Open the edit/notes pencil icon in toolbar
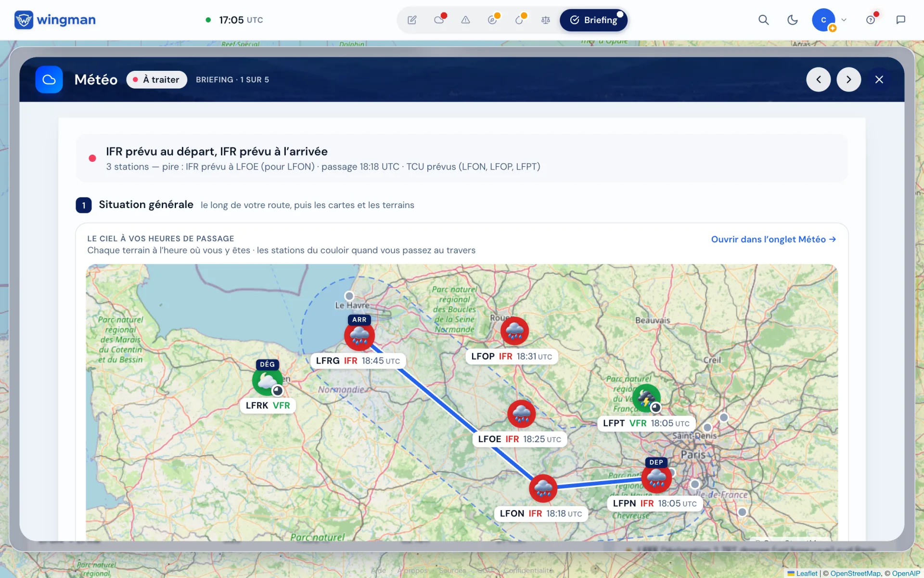924x578 pixels. point(412,20)
